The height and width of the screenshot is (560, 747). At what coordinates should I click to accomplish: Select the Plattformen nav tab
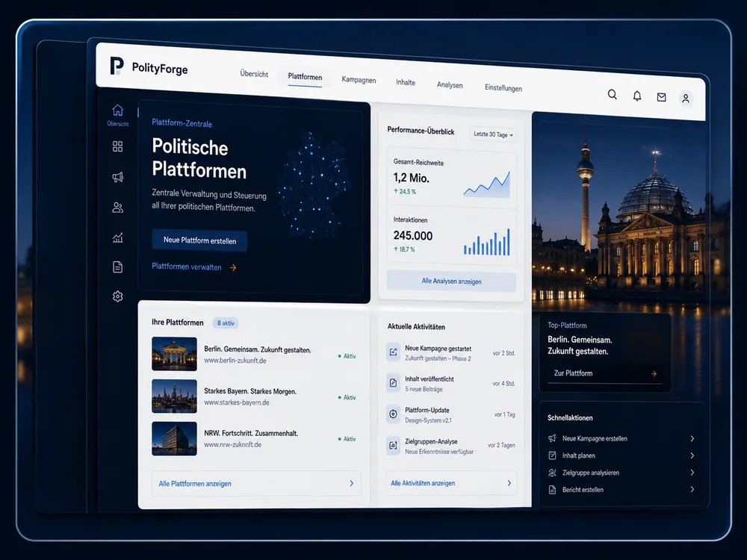coord(305,77)
